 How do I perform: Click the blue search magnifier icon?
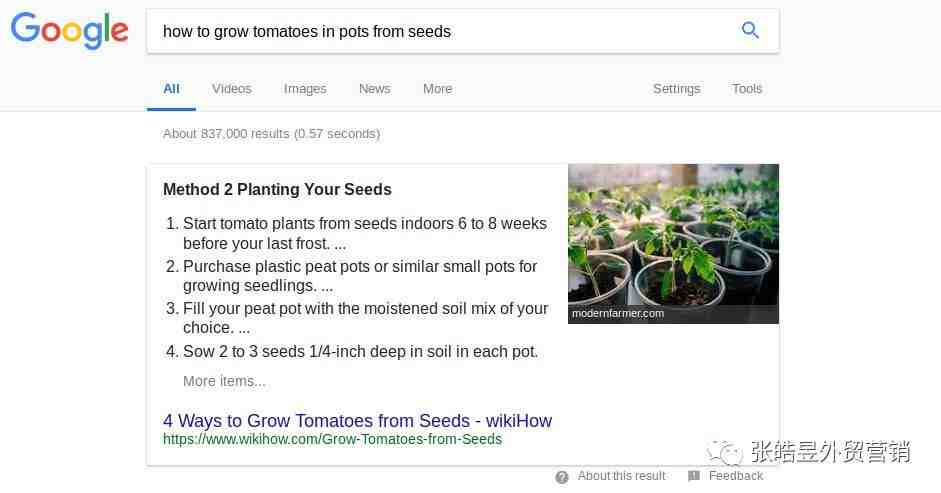coord(750,30)
